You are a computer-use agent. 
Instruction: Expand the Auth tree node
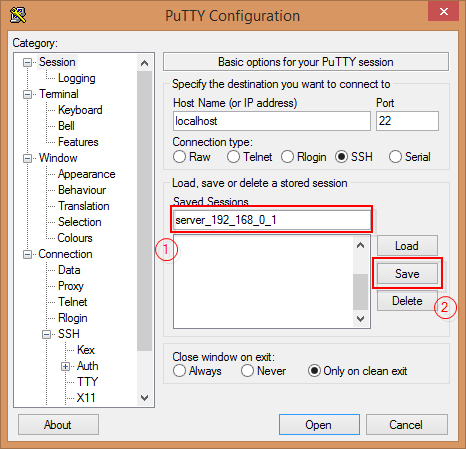(x=66, y=366)
